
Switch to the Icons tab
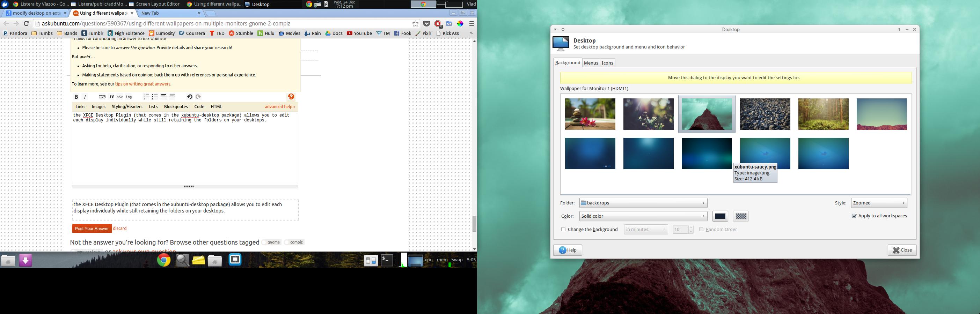click(607, 63)
